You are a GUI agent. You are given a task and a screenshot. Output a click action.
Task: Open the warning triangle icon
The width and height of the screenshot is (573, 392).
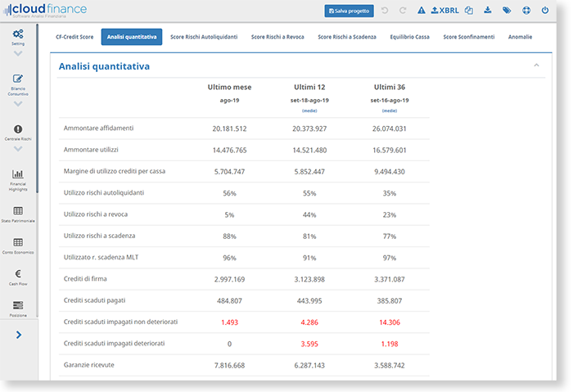422,10
